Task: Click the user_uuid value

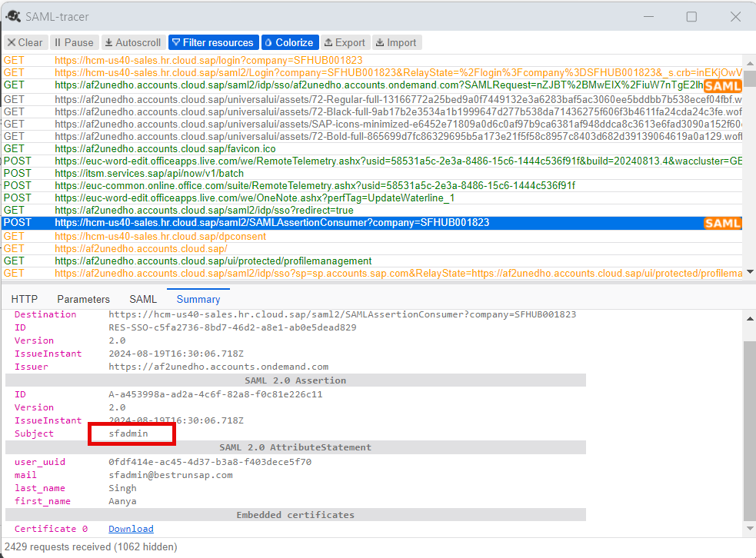Action: tap(210, 462)
